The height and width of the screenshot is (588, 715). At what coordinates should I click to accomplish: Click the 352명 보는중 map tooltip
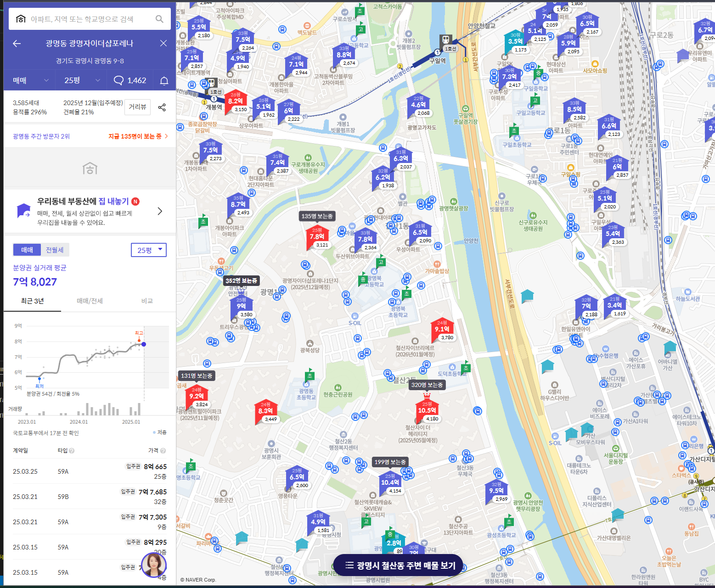[x=242, y=280]
